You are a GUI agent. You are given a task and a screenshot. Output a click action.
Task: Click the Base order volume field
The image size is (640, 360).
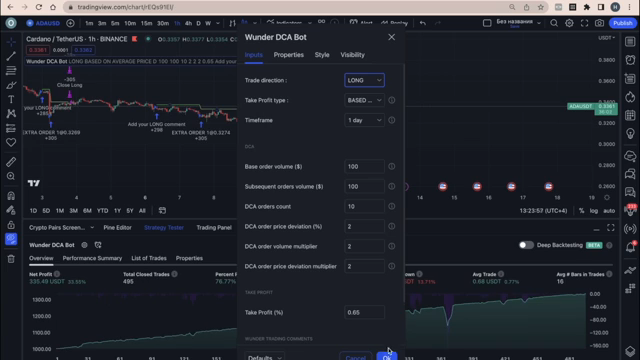pos(364,167)
